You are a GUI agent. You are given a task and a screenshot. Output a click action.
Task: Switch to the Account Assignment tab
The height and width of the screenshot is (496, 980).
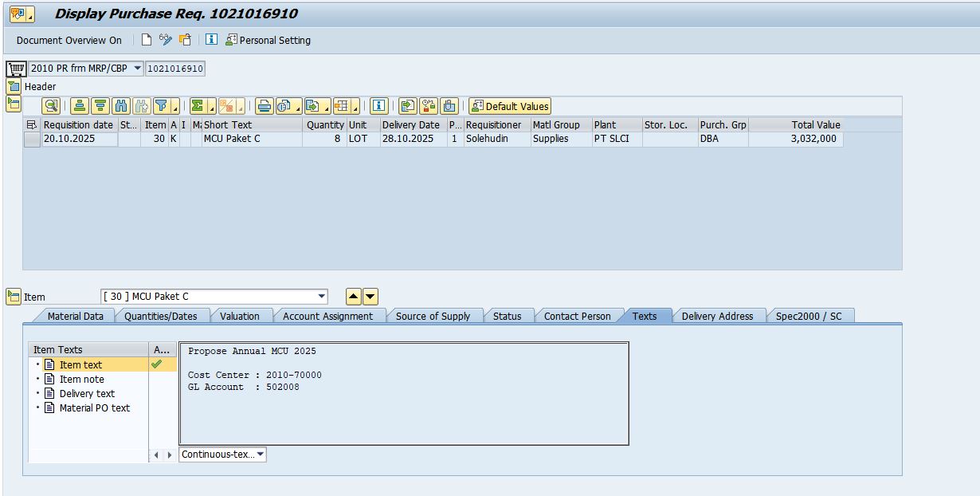(x=327, y=317)
